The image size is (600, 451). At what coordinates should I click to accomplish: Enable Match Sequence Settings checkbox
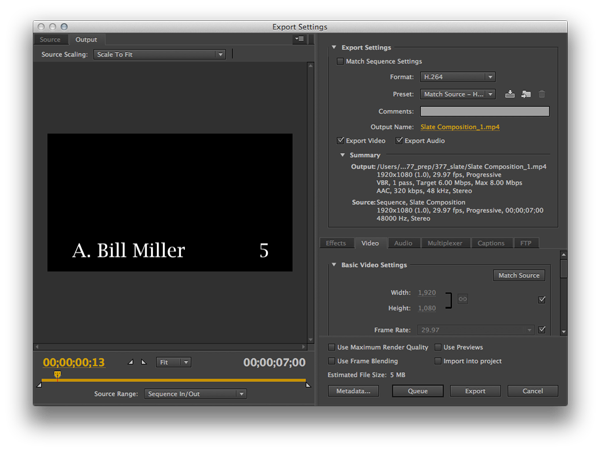click(340, 61)
